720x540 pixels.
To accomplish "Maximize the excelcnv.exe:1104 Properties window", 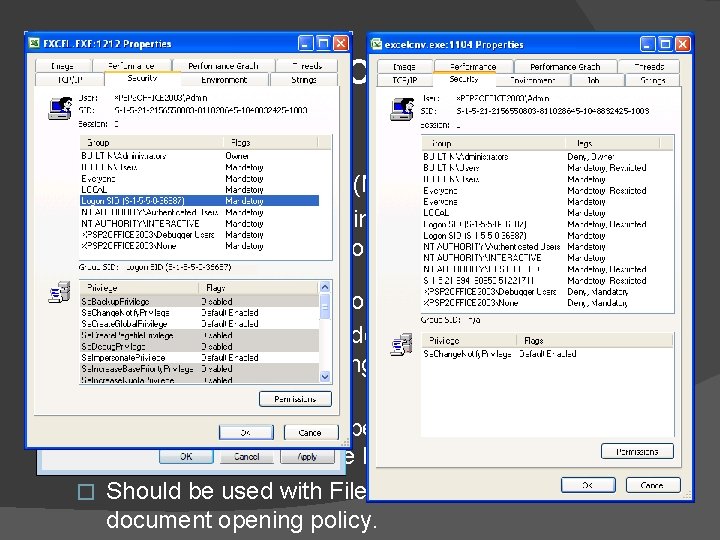I will [x=665, y=44].
